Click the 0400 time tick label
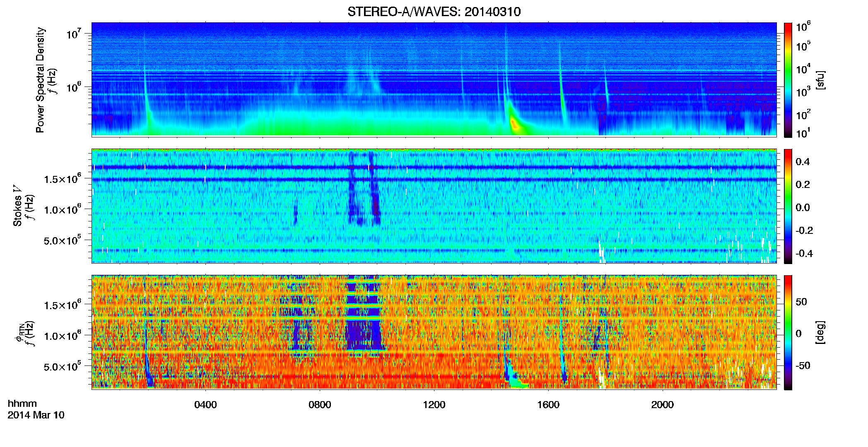The height and width of the screenshot is (447, 868). [x=205, y=405]
